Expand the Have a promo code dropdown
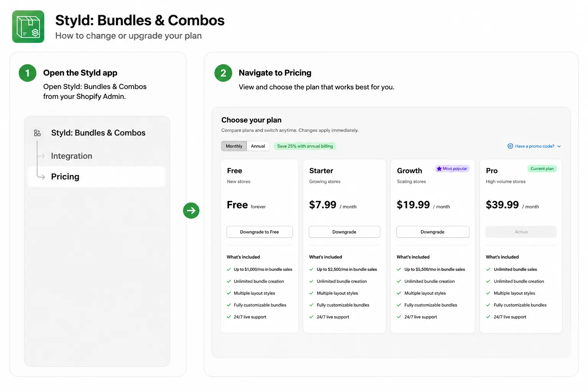This screenshot has width=588, height=392. point(534,146)
